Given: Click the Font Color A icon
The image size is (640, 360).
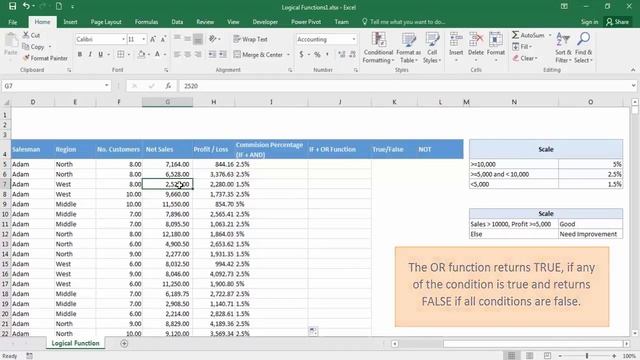Looking at the screenshot, I should click(157, 54).
